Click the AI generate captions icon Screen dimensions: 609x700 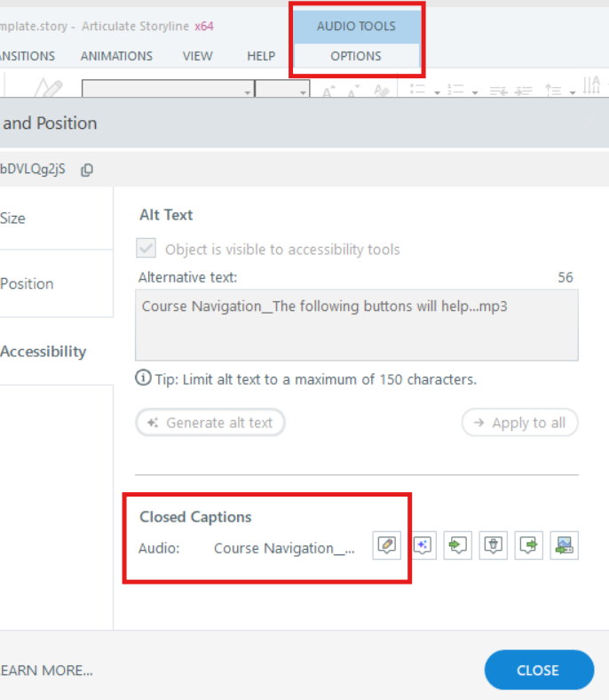tap(422, 545)
